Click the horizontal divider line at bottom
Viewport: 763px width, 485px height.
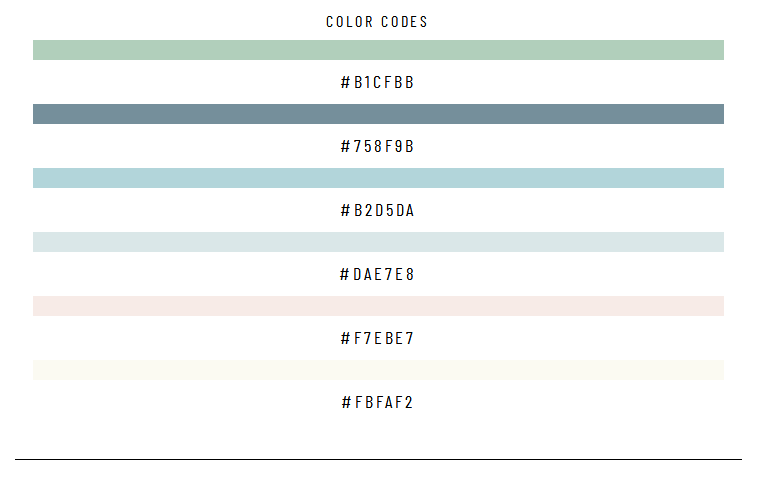click(378, 459)
